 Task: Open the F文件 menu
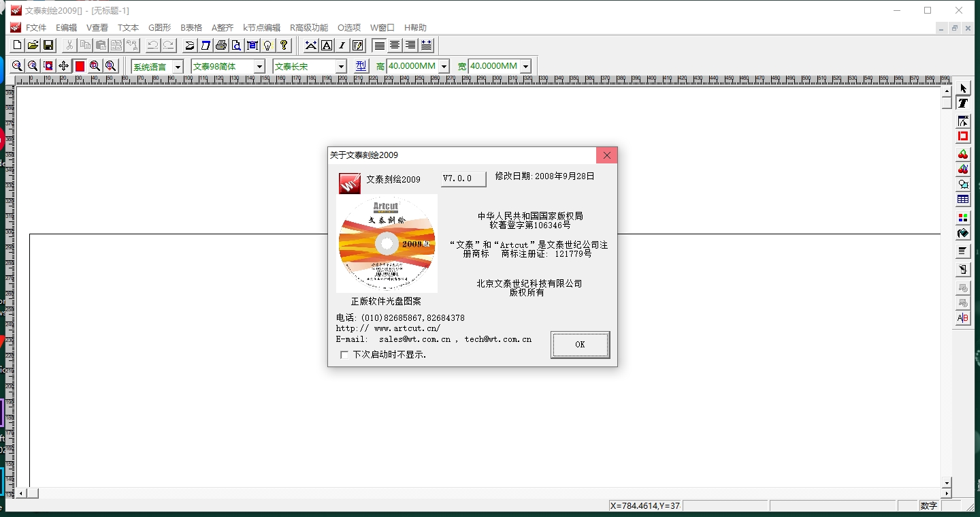[x=36, y=28]
